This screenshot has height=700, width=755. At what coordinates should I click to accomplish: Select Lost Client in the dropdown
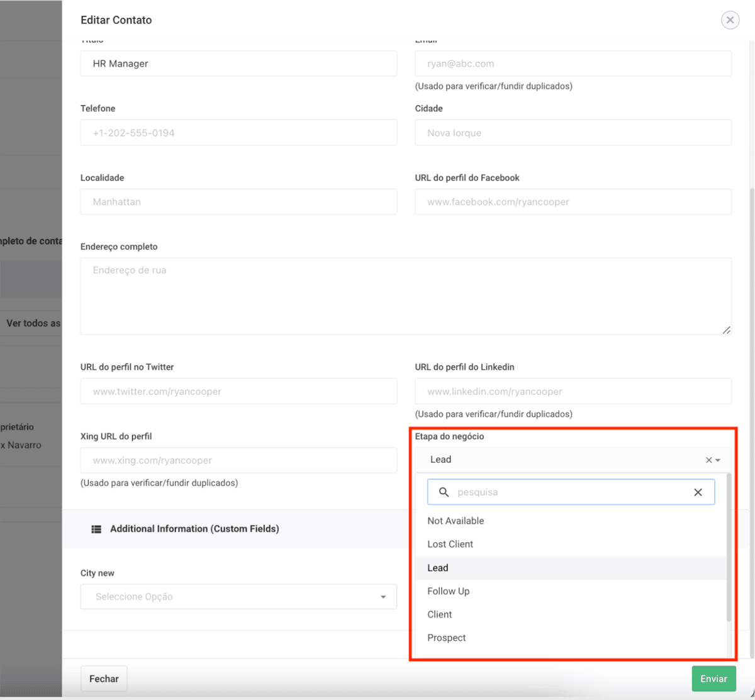(x=450, y=544)
